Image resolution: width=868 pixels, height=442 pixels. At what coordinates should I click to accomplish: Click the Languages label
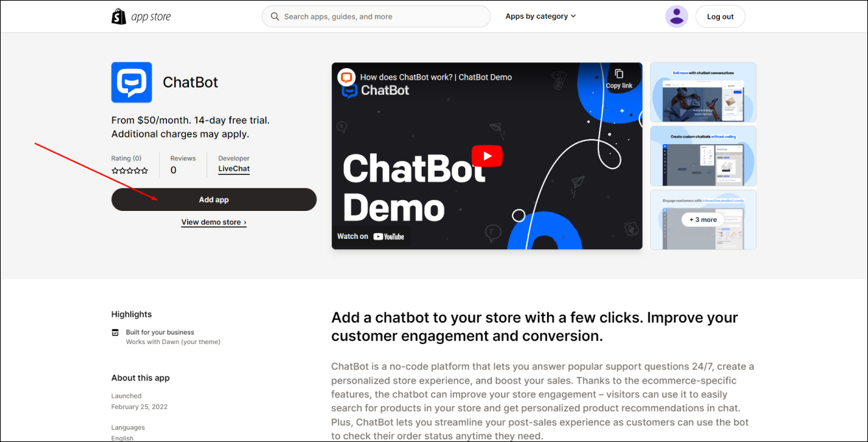pyautogui.click(x=128, y=428)
